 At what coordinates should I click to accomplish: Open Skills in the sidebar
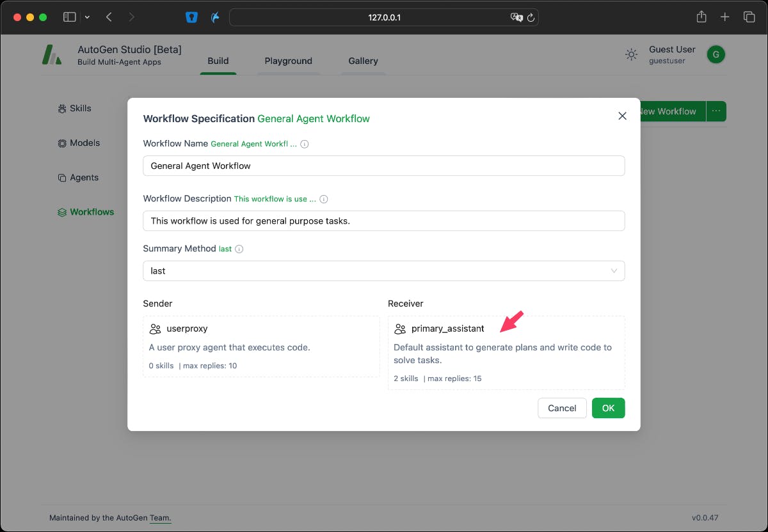(x=81, y=109)
